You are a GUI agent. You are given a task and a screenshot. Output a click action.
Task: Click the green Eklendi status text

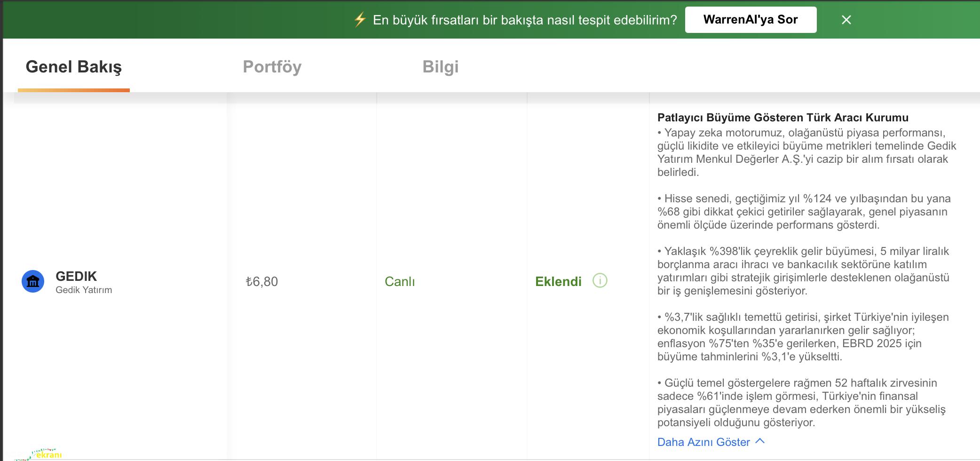558,282
